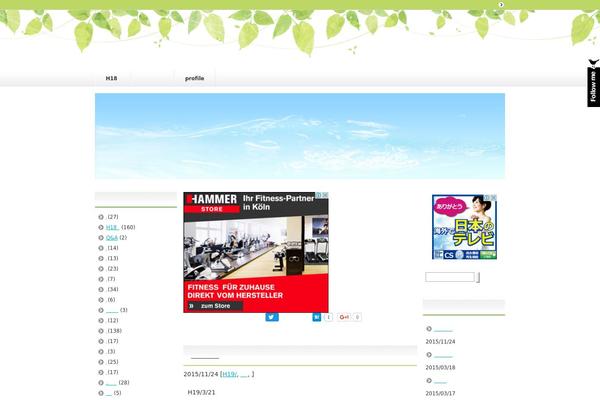
Task: Click the Hatena bookmark B! icon
Action: (x=316, y=317)
